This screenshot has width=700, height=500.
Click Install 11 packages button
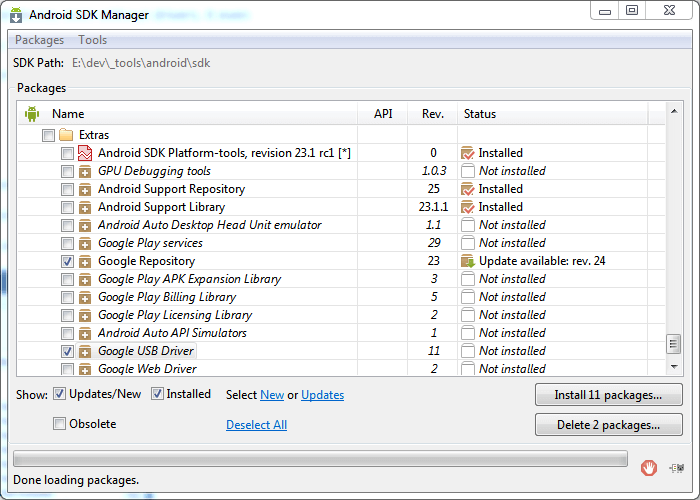click(x=608, y=395)
